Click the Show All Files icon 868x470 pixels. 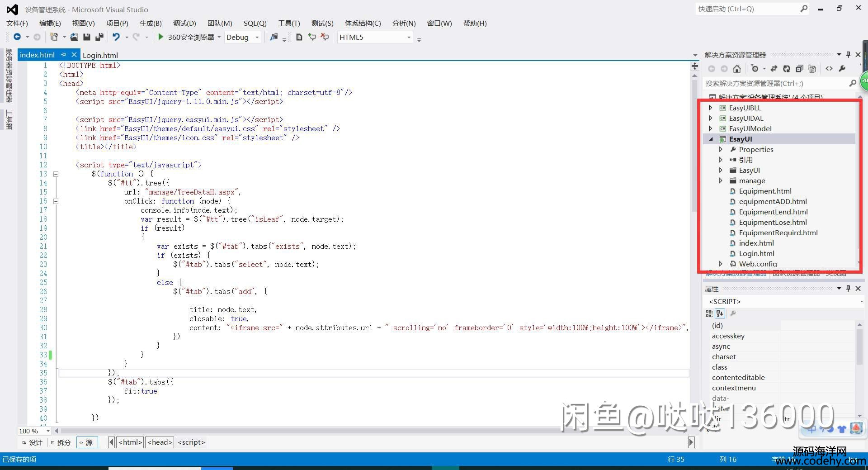[812, 69]
